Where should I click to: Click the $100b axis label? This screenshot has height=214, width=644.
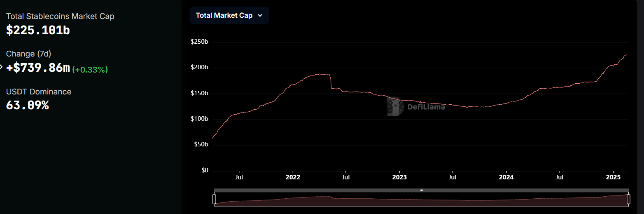pyautogui.click(x=199, y=119)
